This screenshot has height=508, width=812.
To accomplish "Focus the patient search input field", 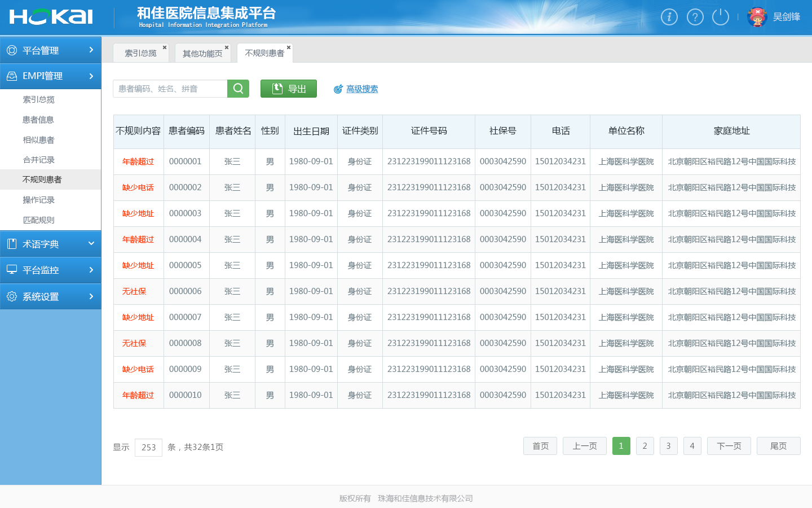I will pos(170,89).
